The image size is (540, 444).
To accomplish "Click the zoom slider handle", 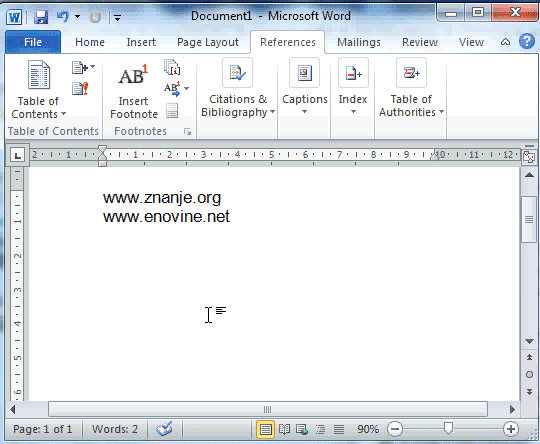I will point(448,429).
